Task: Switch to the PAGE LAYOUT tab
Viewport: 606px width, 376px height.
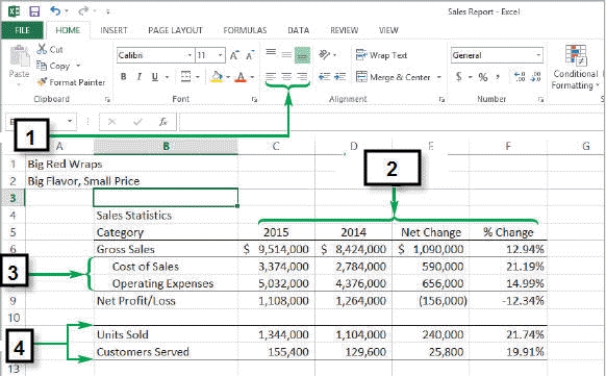Action: click(x=175, y=30)
